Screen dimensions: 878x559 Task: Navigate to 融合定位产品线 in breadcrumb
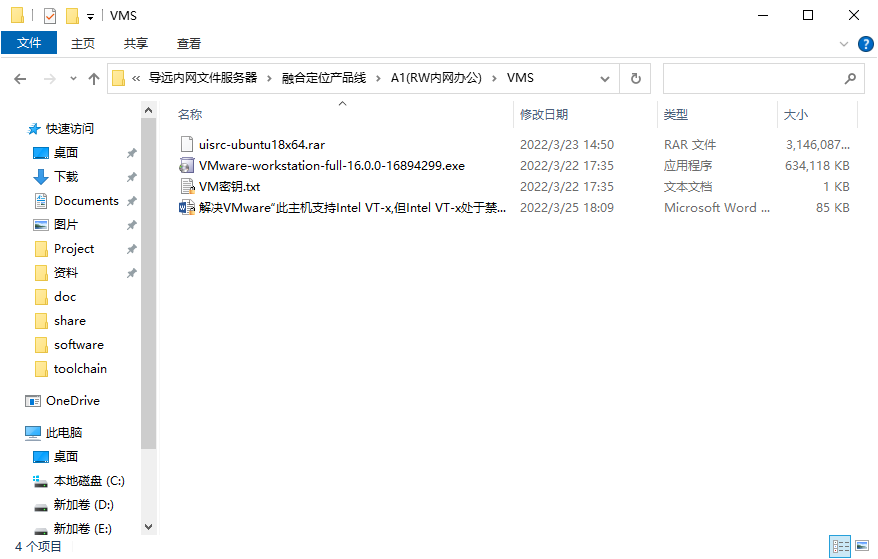pos(324,78)
